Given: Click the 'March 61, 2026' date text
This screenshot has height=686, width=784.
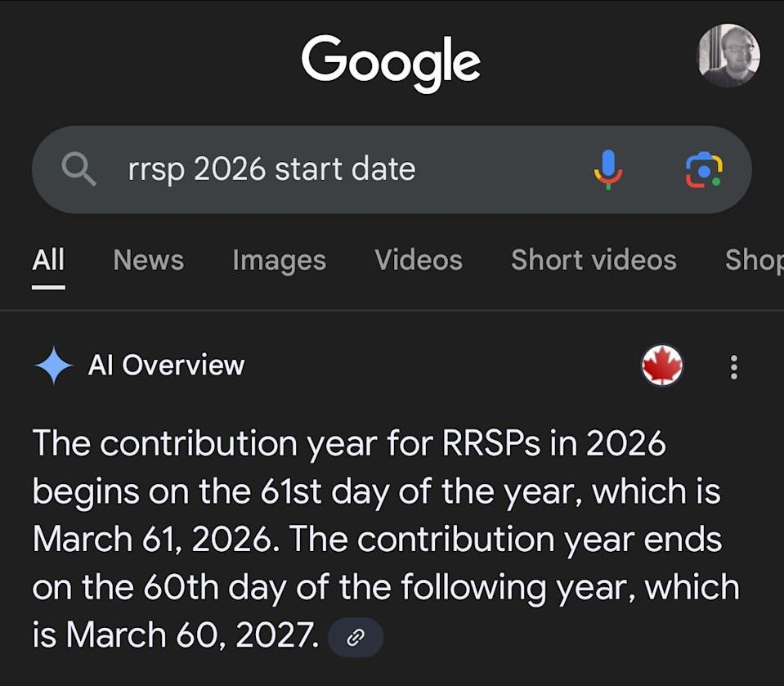Looking at the screenshot, I should click(152, 540).
